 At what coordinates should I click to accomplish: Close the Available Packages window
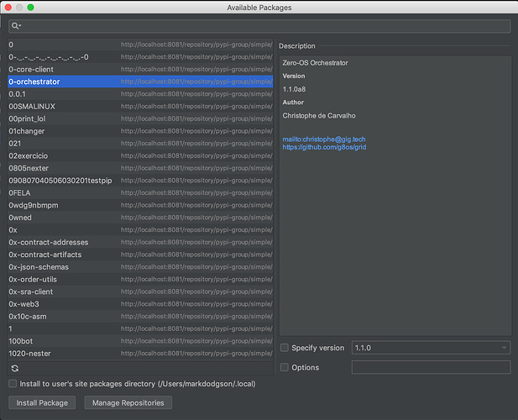[x=8, y=8]
